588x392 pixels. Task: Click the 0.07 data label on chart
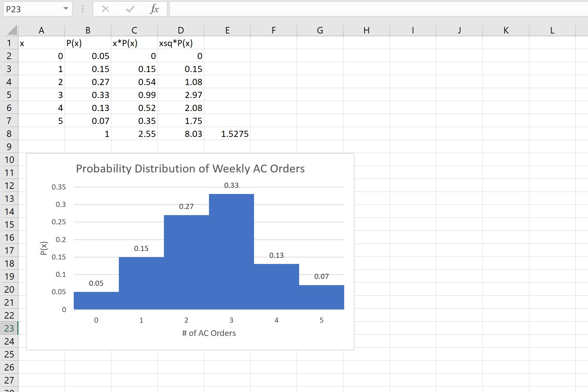point(322,277)
